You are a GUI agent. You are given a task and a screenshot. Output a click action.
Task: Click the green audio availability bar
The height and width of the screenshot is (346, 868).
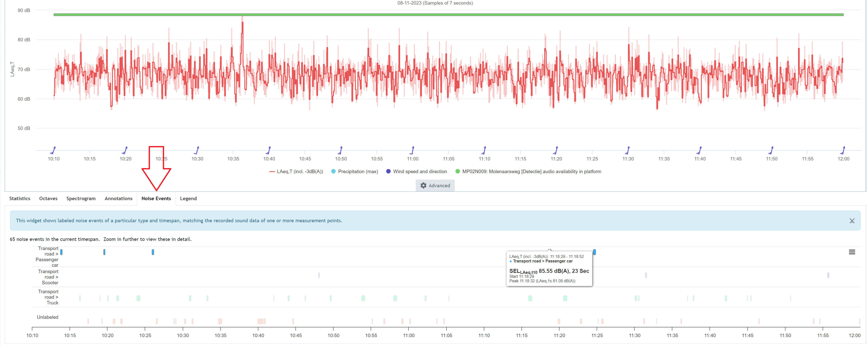tap(448, 14)
